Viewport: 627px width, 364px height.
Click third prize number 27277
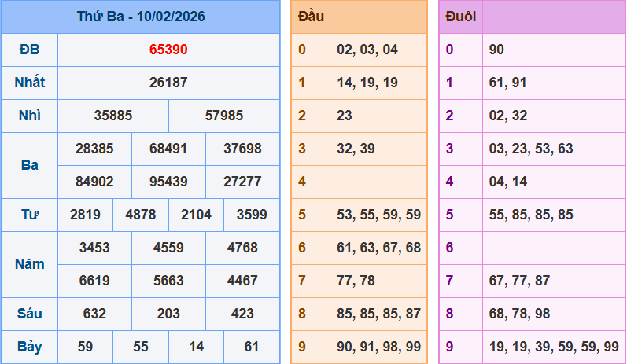[x=242, y=182]
